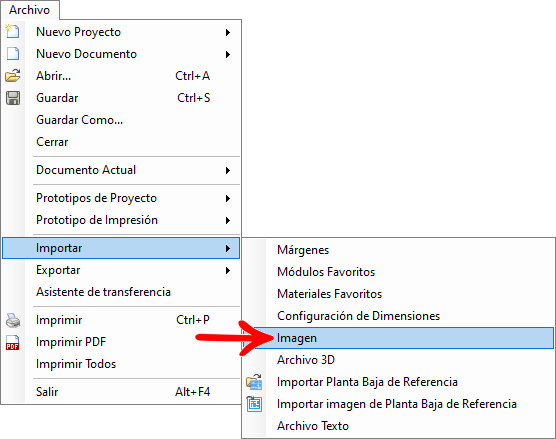Expand the Nuevo Proyecto submenu arrow
This screenshot has width=556, height=439.
pos(228,32)
